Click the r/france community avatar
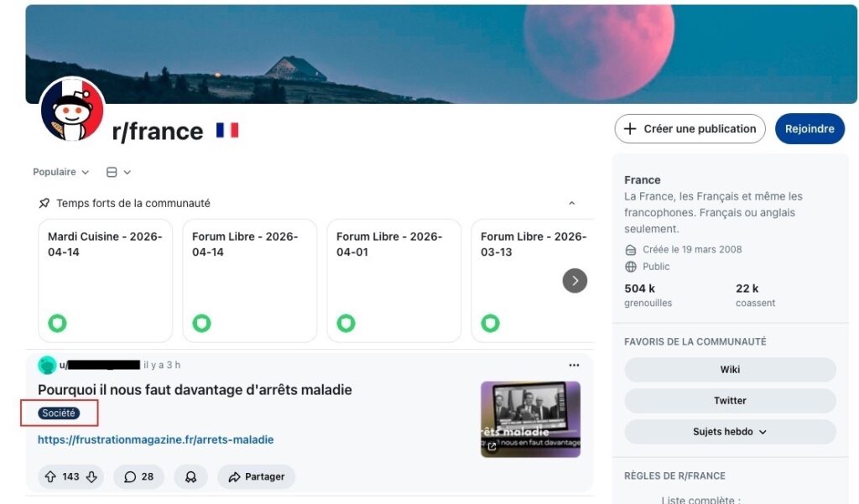Image resolution: width=859 pixels, height=504 pixels. (72, 109)
